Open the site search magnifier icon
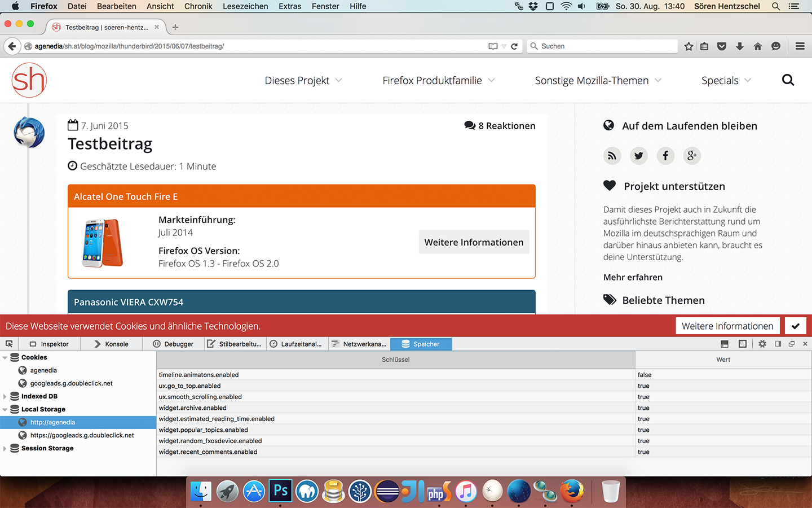812x508 pixels. 788,80
